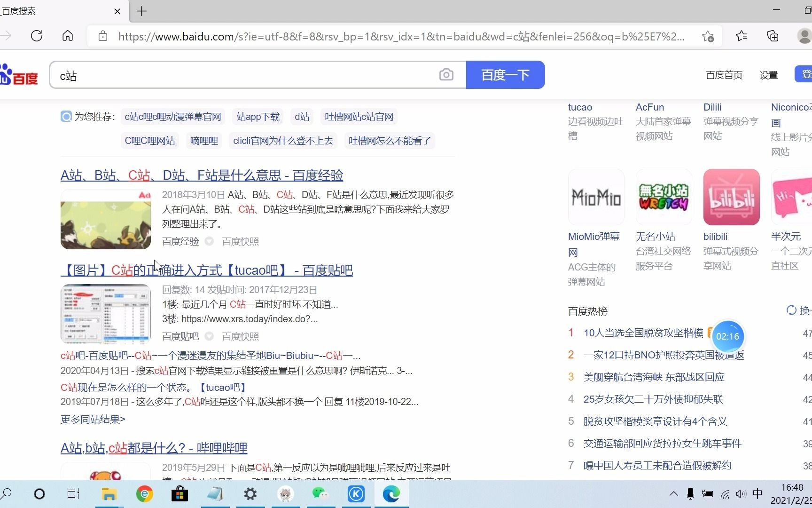Open the K icon app in taskbar
Viewport: 812px width, 508px height.
point(356,494)
